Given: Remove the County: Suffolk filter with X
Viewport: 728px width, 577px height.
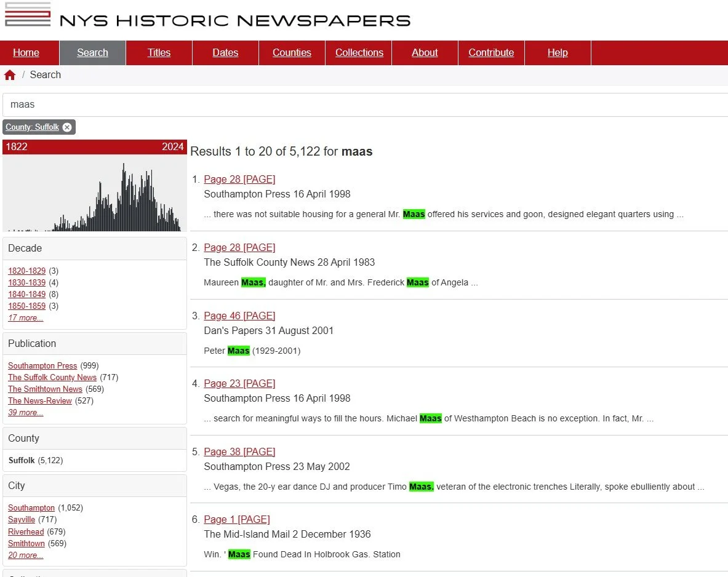Looking at the screenshot, I should coord(67,127).
